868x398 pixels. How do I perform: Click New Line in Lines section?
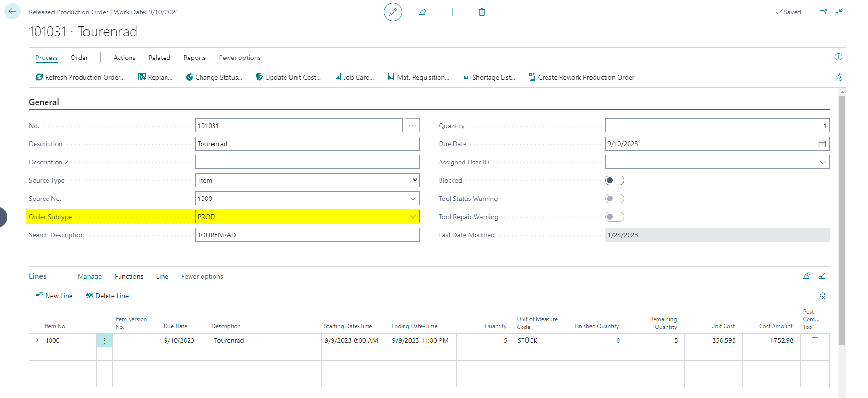click(x=54, y=296)
